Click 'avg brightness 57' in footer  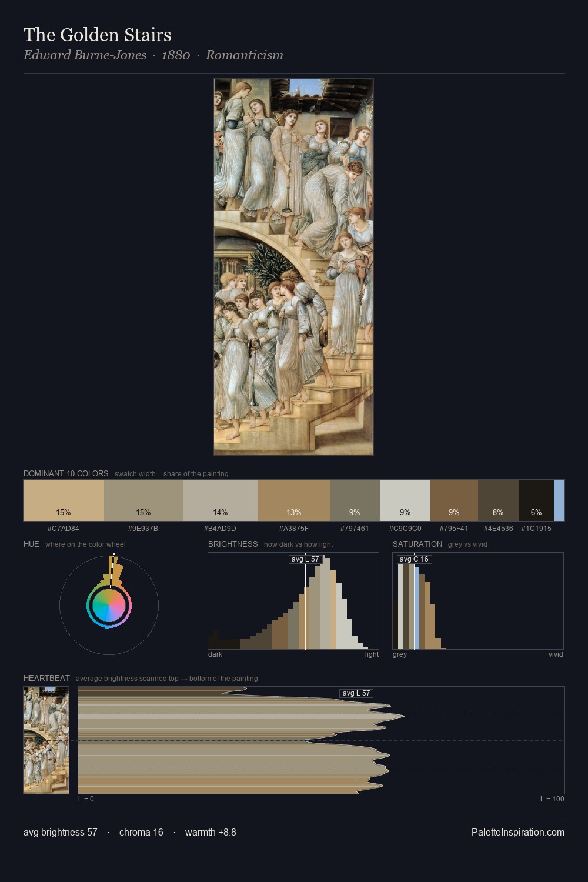coord(61,832)
